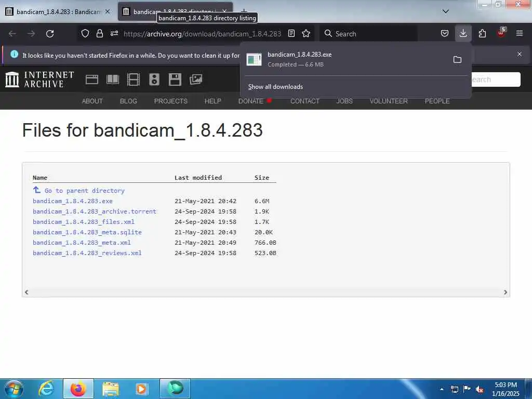Open DONATE menu item
This screenshot has height=399, width=532.
[251, 101]
